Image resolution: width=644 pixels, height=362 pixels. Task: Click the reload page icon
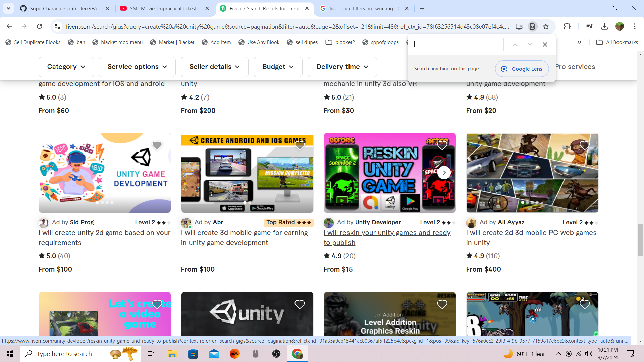click(x=40, y=26)
